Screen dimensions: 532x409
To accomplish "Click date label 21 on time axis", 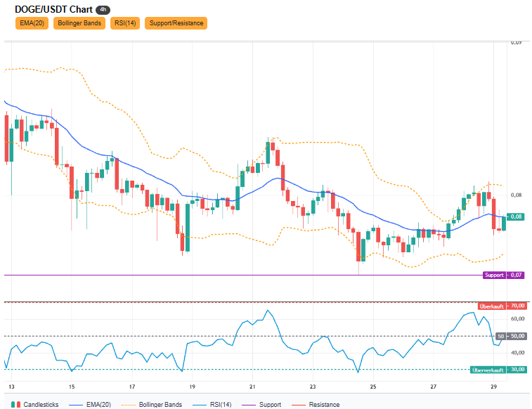I will click(252, 387).
